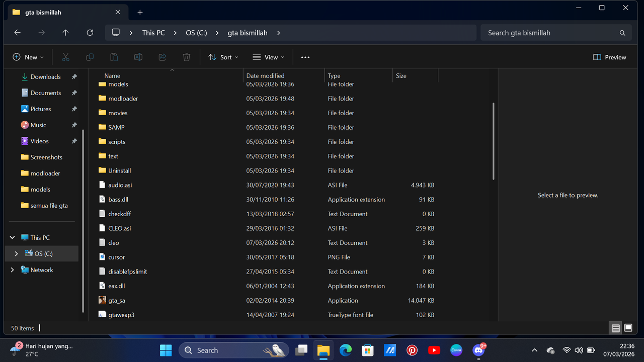Expand Network tree node
The image size is (644, 362).
click(x=13, y=270)
